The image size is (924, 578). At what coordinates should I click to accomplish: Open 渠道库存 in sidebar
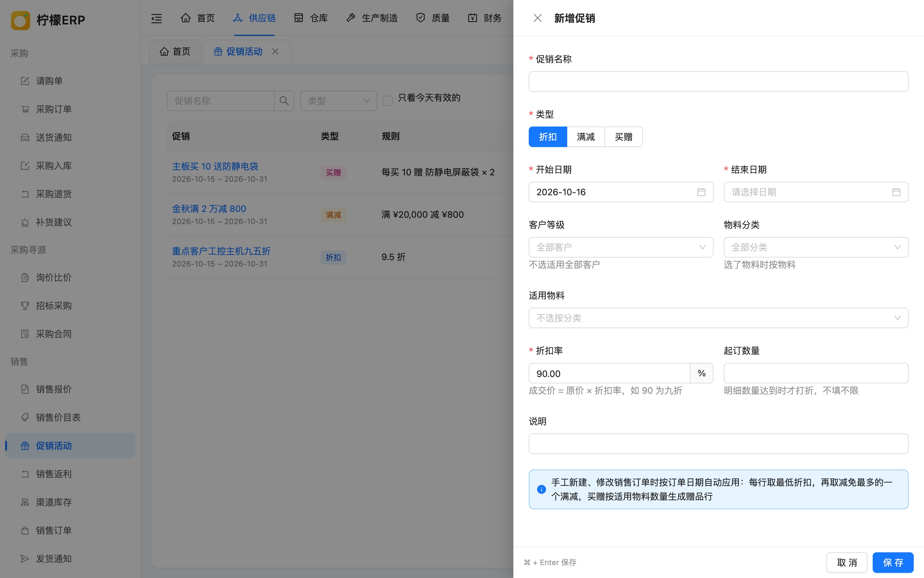point(70,502)
